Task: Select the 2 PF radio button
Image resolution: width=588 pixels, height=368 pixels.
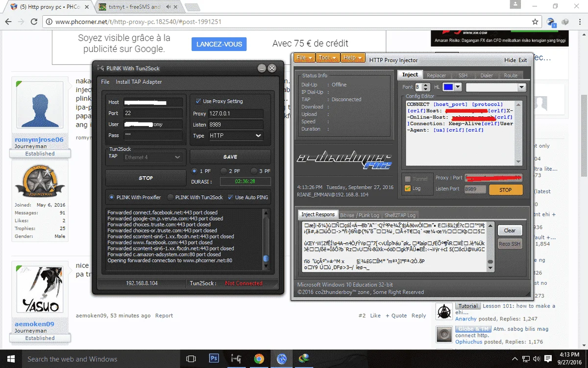Action: [224, 171]
